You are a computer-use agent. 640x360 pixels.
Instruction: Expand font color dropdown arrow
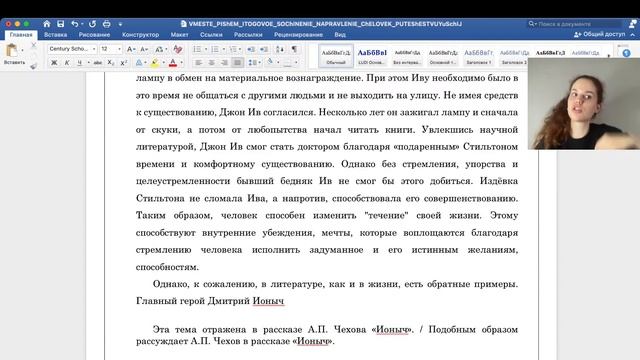[x=182, y=63]
